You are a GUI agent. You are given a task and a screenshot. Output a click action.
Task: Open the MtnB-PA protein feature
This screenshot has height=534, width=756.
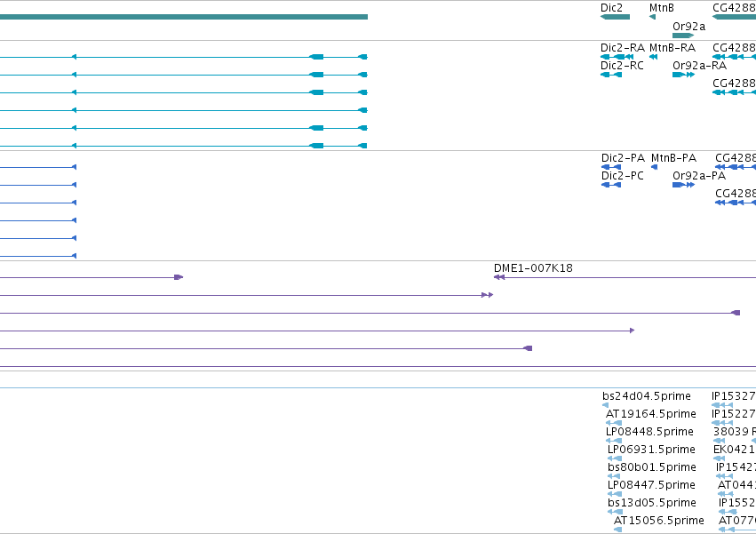(x=654, y=167)
